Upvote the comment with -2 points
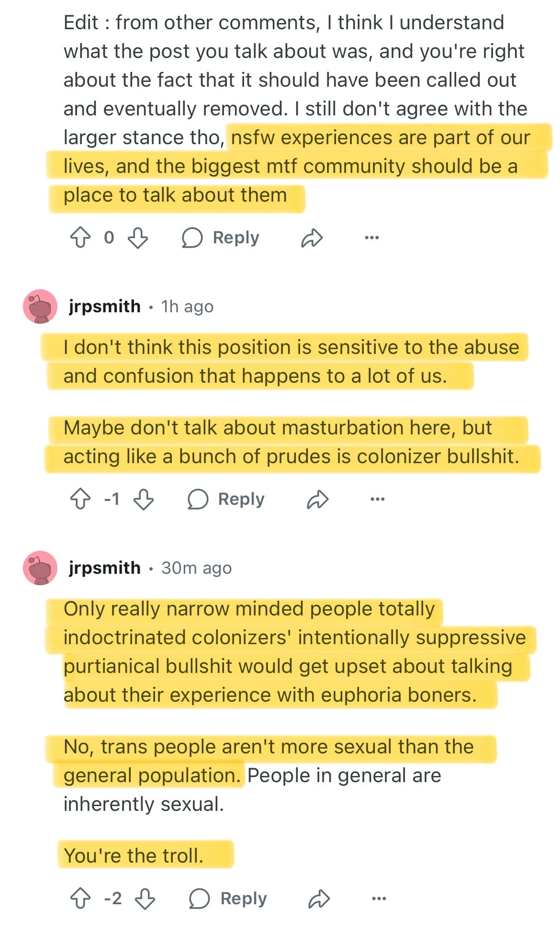The height and width of the screenshot is (933, 560). pos(80,899)
